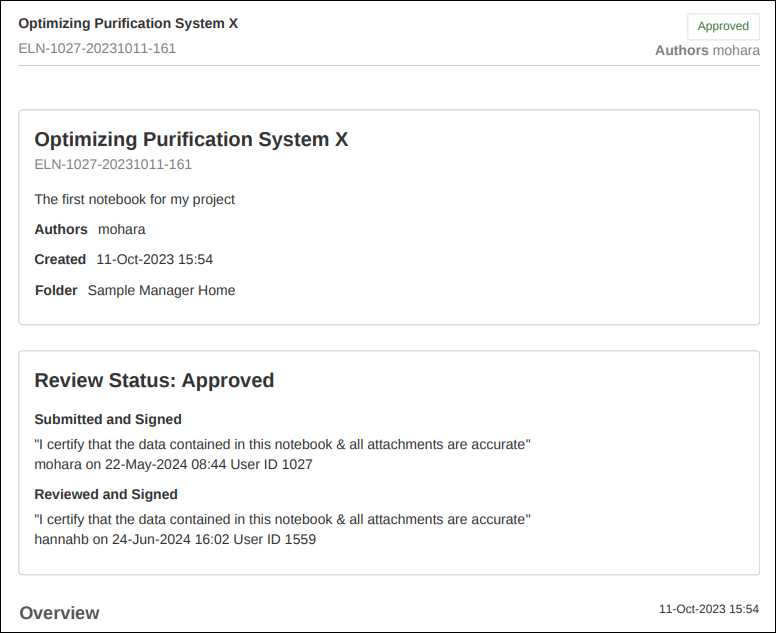Click Authors mohara in the top-right header
Viewport: 776px width, 633px height.
pos(707,50)
